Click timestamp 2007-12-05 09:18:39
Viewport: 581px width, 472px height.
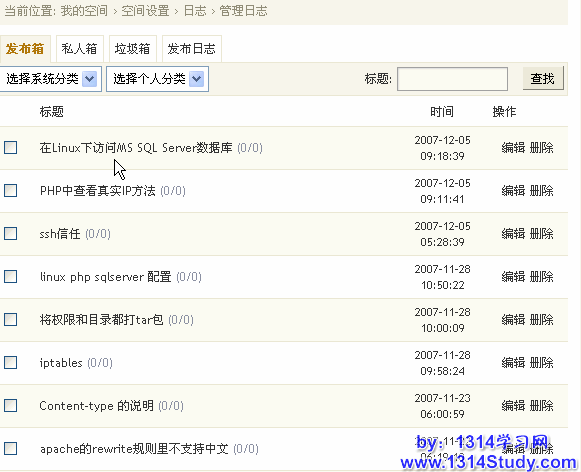click(x=442, y=148)
